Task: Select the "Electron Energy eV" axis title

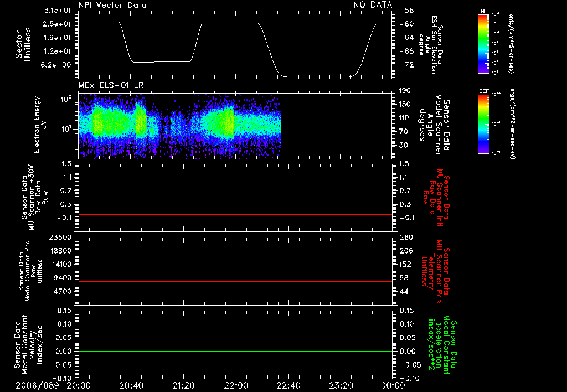Action: [x=40, y=125]
